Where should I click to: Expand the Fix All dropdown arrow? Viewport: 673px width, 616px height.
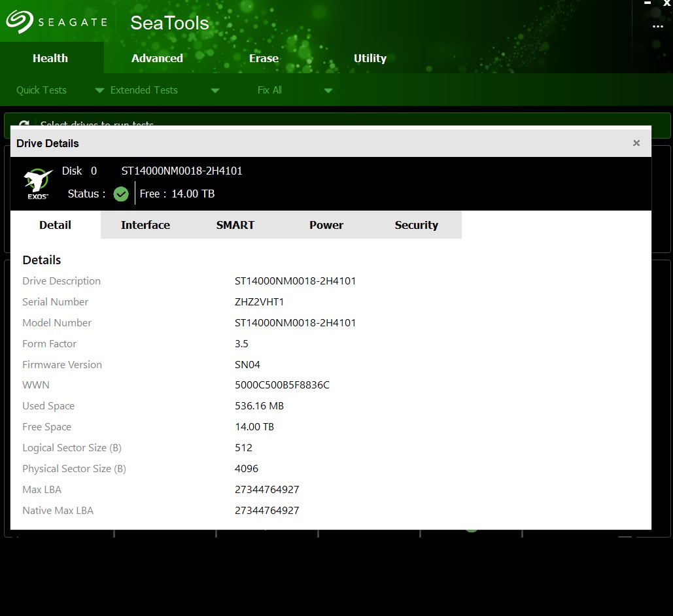[328, 90]
